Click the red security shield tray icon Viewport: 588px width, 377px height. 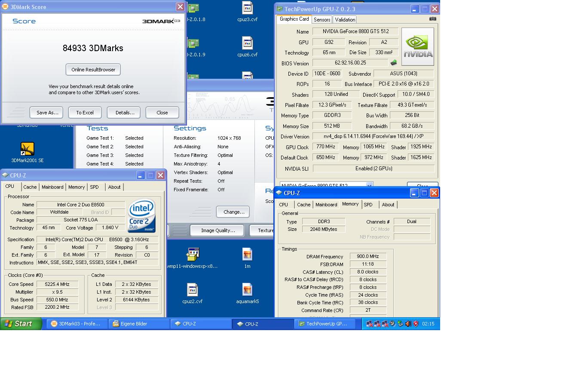tap(416, 324)
